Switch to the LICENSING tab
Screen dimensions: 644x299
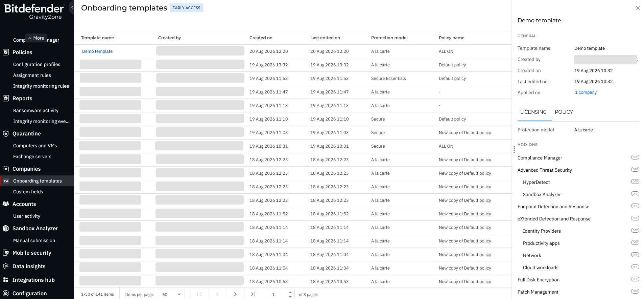(533, 112)
